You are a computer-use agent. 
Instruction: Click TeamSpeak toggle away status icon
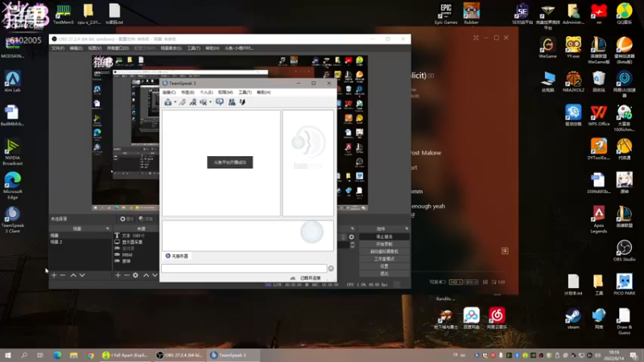pyautogui.click(x=192, y=102)
